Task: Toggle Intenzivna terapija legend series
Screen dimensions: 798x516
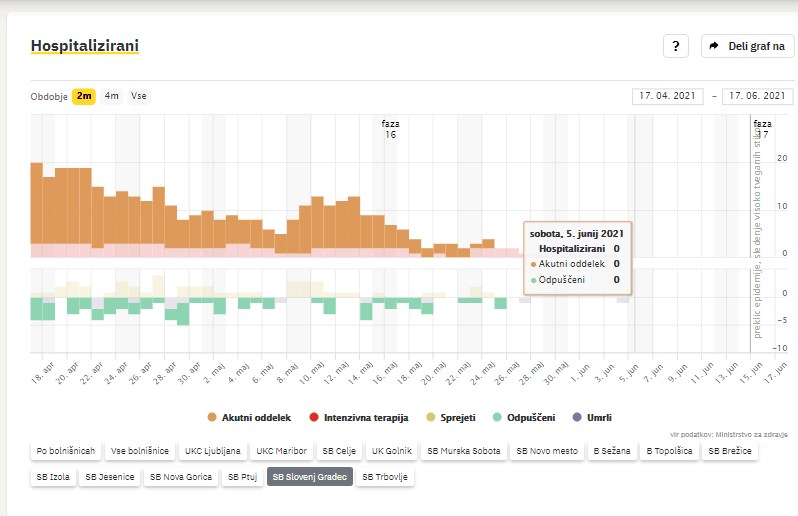Action: tap(360, 416)
